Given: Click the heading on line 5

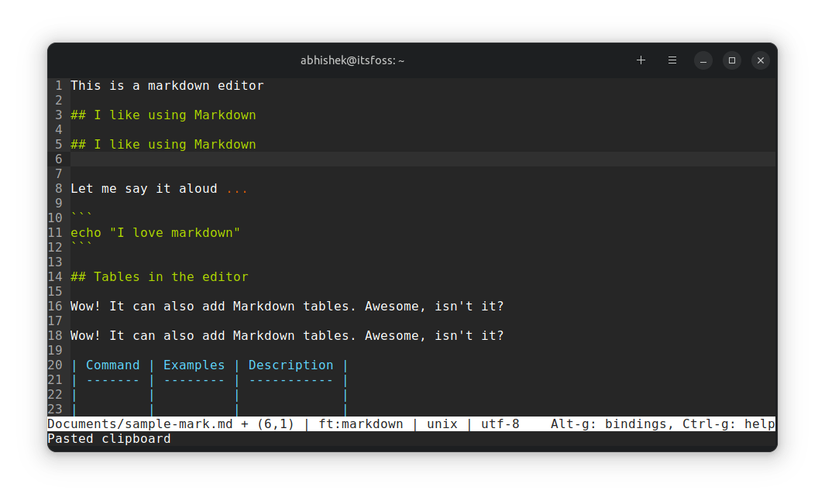Looking at the screenshot, I should [x=163, y=145].
